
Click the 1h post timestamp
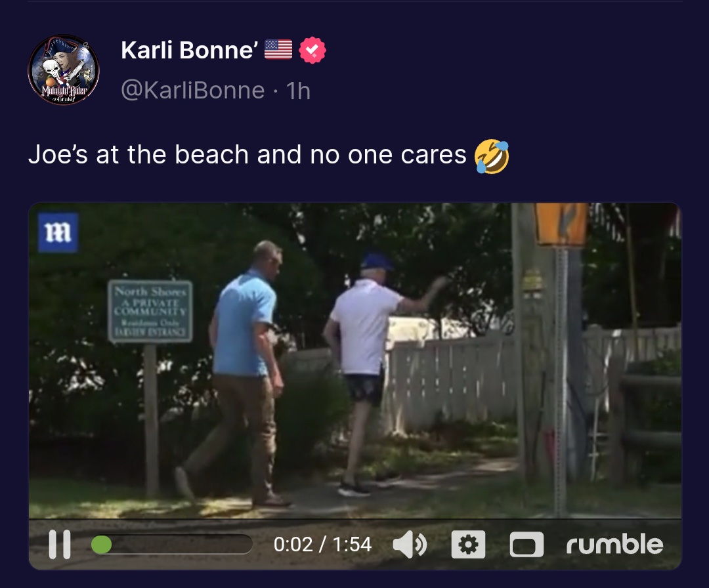pyautogui.click(x=299, y=91)
